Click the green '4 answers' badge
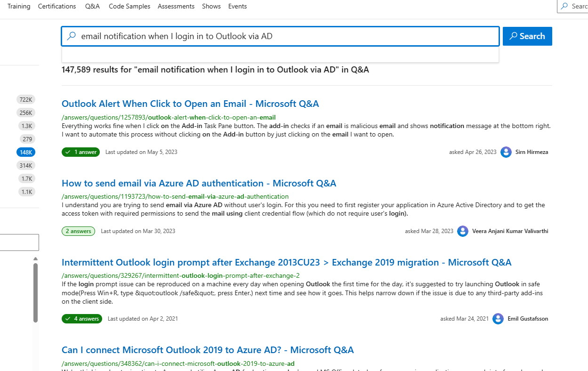Viewport: 588px width, 371px height. coord(82,319)
